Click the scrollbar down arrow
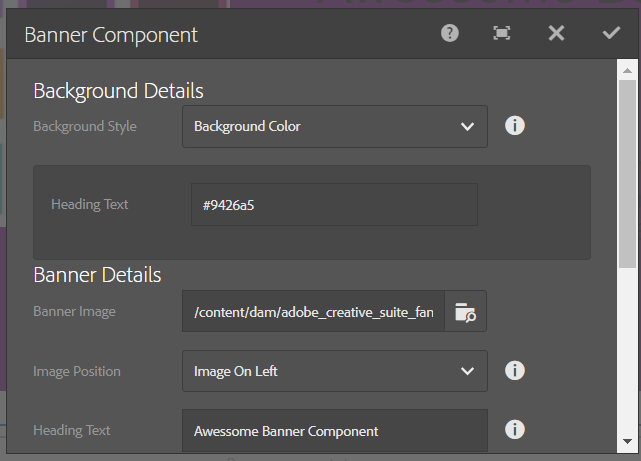The height and width of the screenshot is (461, 641). (x=627, y=440)
